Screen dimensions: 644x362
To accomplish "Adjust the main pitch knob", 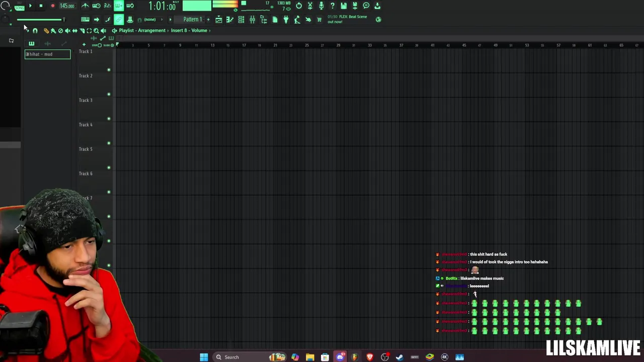I will [5, 19].
